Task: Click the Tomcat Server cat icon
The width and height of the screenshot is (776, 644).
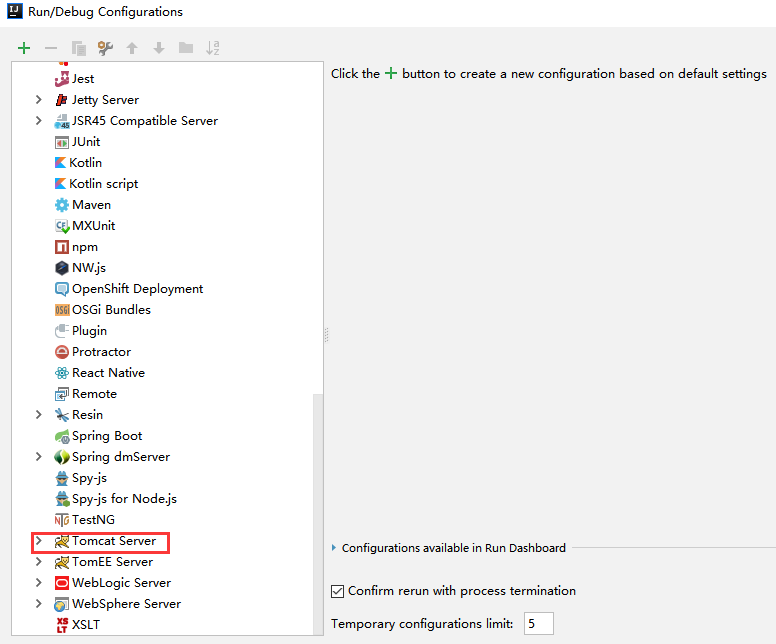Action: coord(62,541)
